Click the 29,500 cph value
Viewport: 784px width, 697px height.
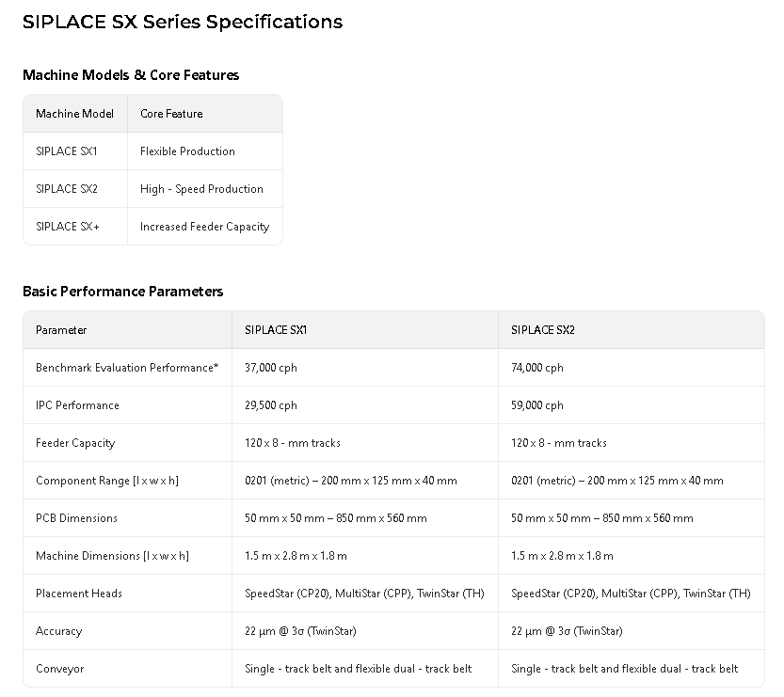coord(271,405)
